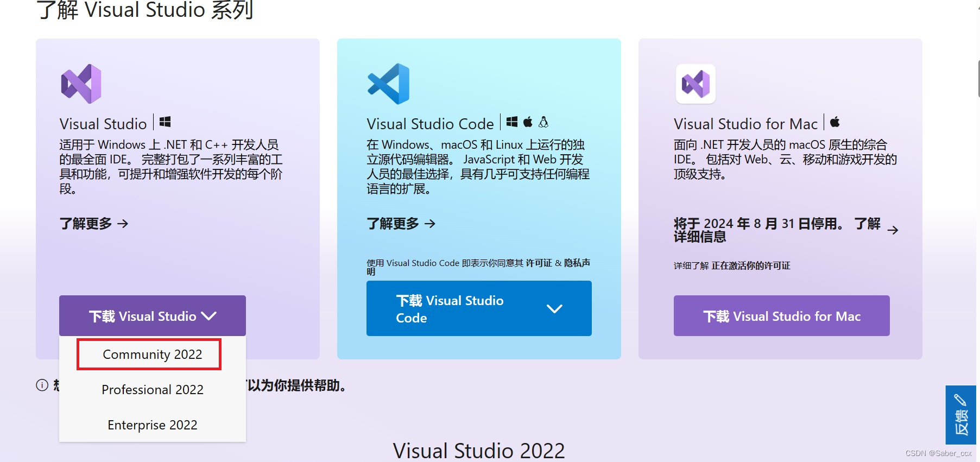Open the 许可证 link for VS Code

tap(539, 263)
